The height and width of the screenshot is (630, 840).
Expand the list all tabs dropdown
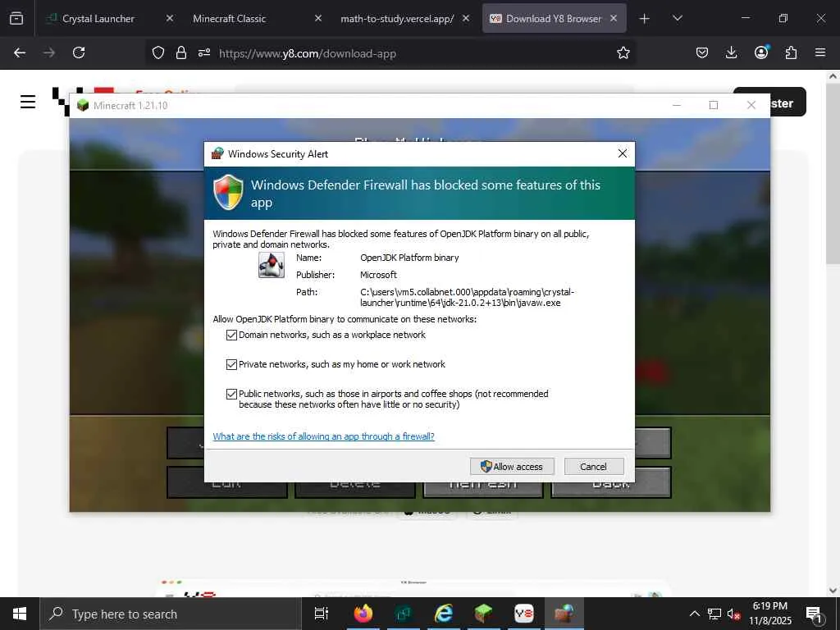click(x=677, y=18)
